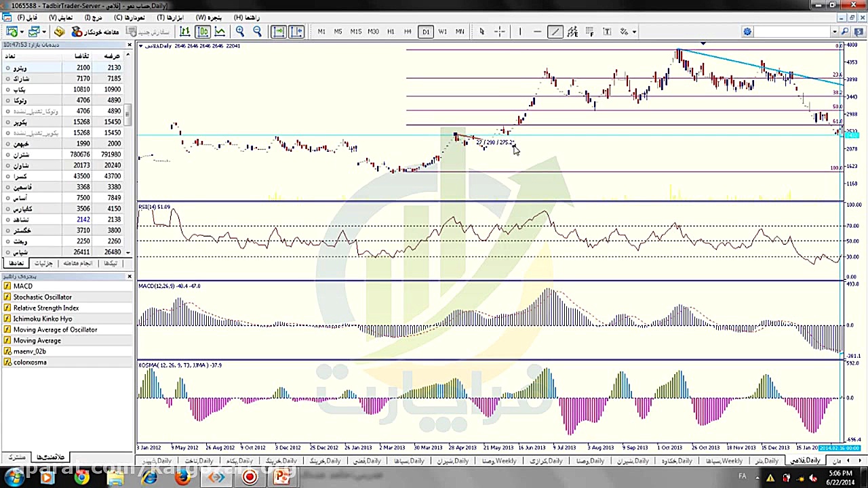
Task: Open the View (V) menu
Action: (60, 17)
